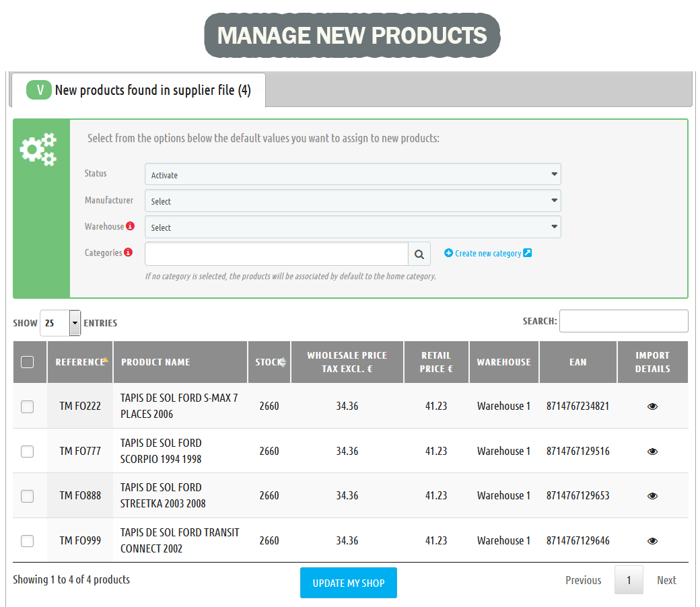The width and height of the screenshot is (700, 607).
Task: Follow the Create new category link
Action: pos(488,254)
